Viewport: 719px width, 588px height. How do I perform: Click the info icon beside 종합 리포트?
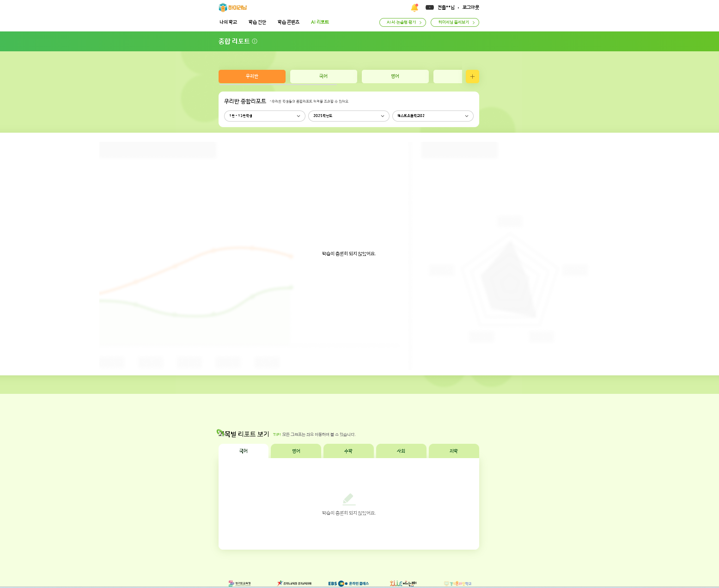pos(255,41)
